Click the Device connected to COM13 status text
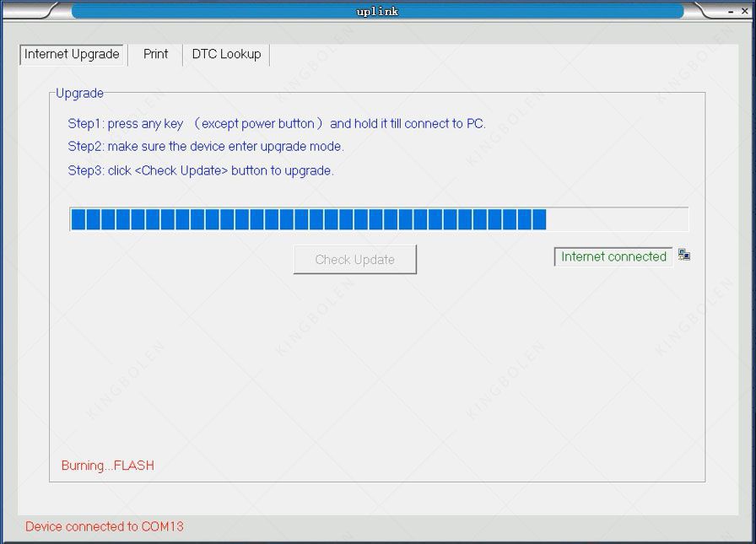Viewport: 756px width, 544px height. 104,526
